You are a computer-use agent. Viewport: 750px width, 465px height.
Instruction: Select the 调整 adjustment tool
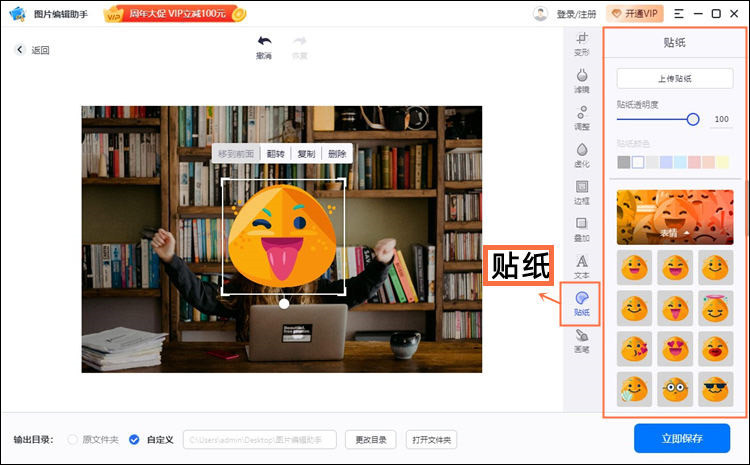pos(581,117)
